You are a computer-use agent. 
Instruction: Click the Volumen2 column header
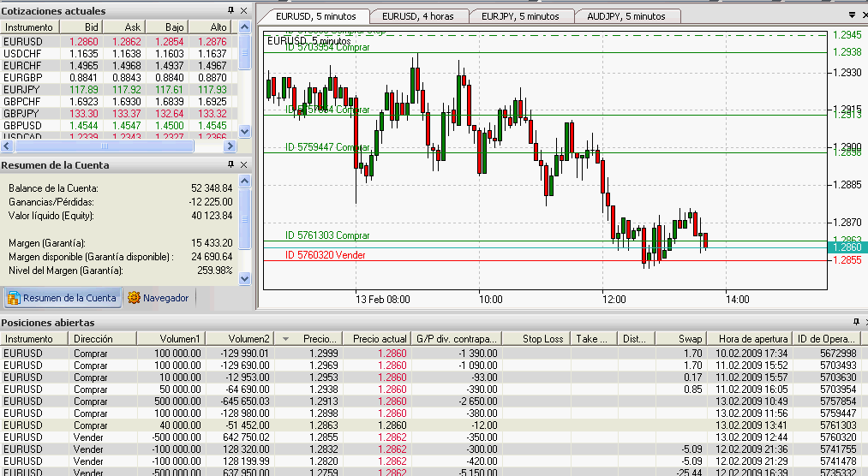[x=240, y=339]
